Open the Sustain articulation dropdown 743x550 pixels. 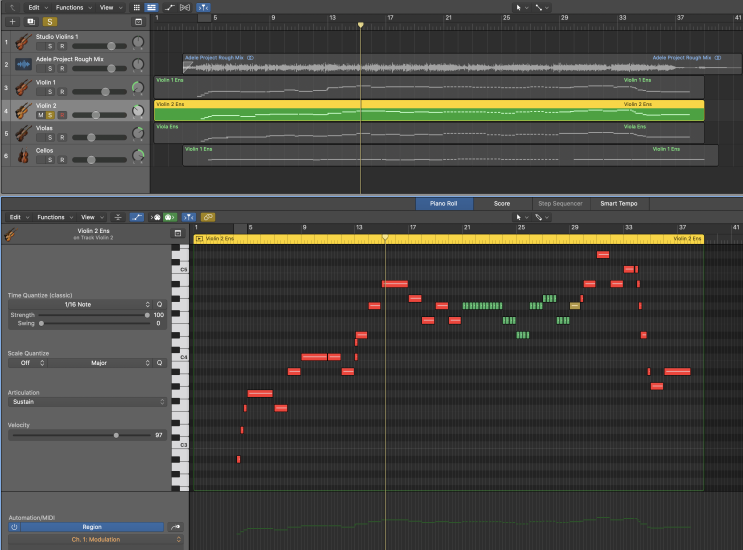pyautogui.click(x=87, y=402)
